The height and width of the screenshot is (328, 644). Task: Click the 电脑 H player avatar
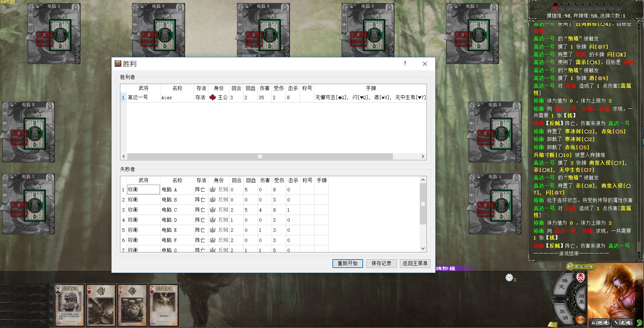(x=28, y=132)
